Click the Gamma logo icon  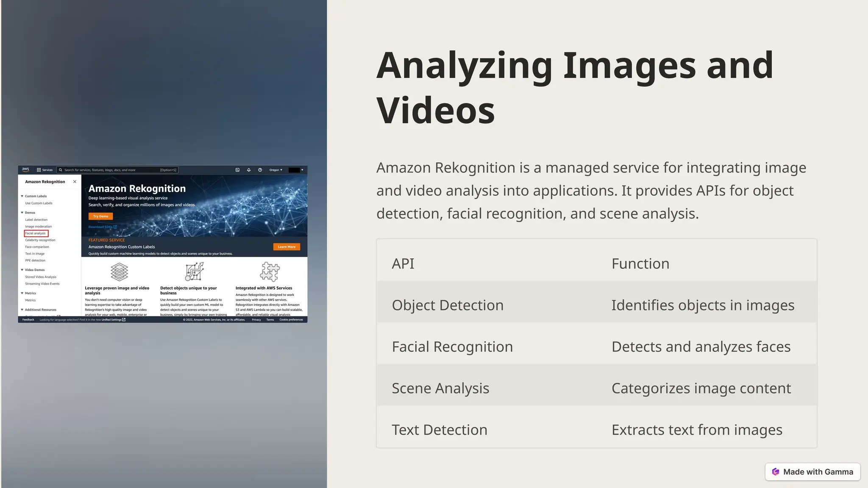tap(776, 472)
